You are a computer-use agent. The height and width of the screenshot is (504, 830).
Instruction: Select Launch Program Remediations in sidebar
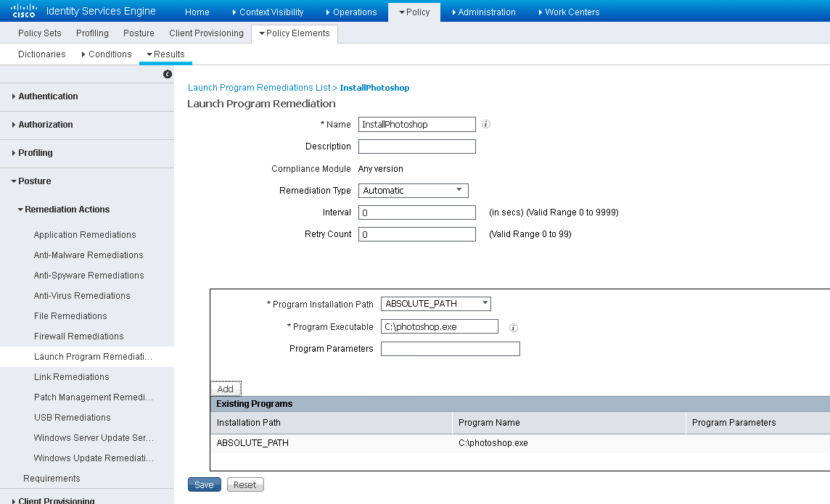[87, 357]
